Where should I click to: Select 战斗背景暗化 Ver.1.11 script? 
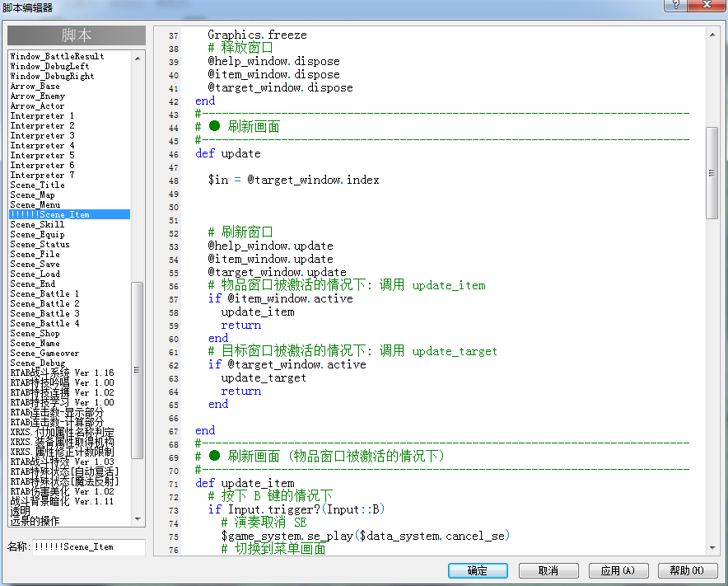(x=63, y=501)
